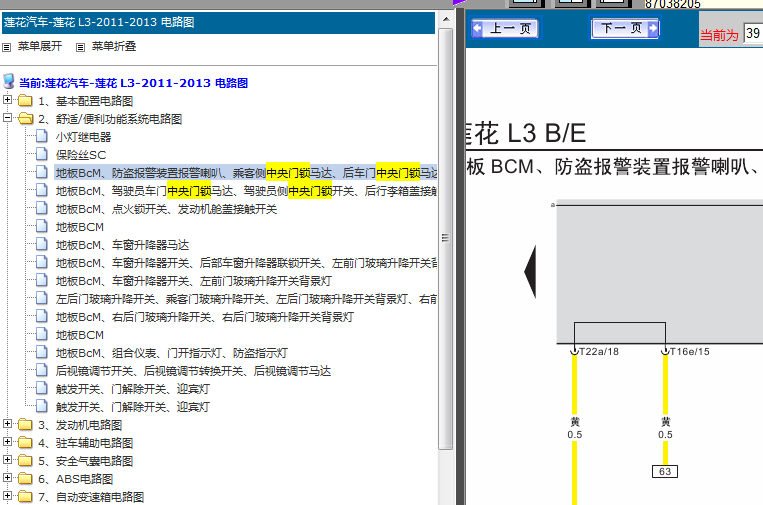
Task: Open 地板BcM、右后门玻璃升降开关 page
Action: [204, 317]
